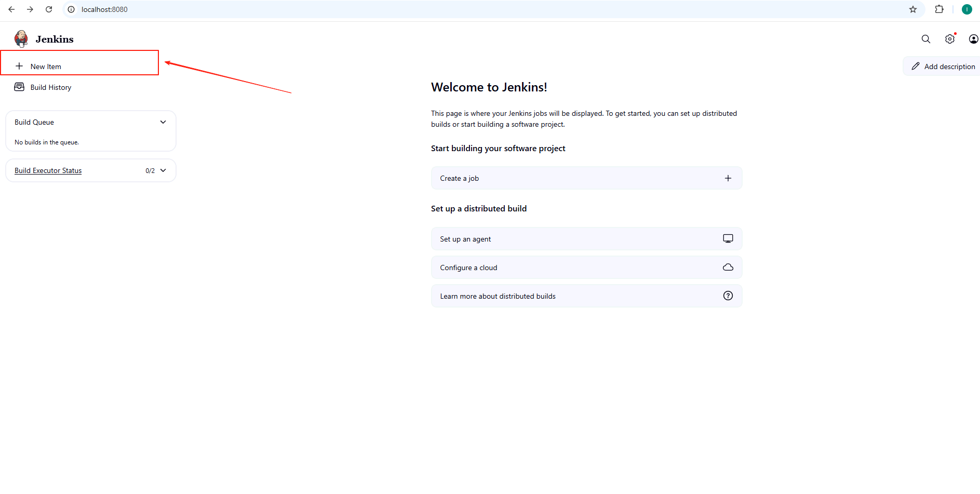Click the monitor icon for agent setup
The image size is (980, 494).
(728, 238)
